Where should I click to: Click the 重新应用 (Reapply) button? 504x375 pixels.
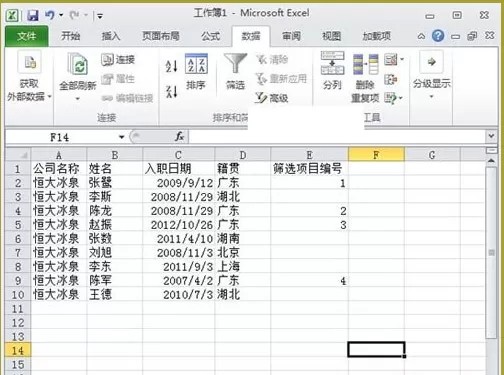(x=281, y=79)
